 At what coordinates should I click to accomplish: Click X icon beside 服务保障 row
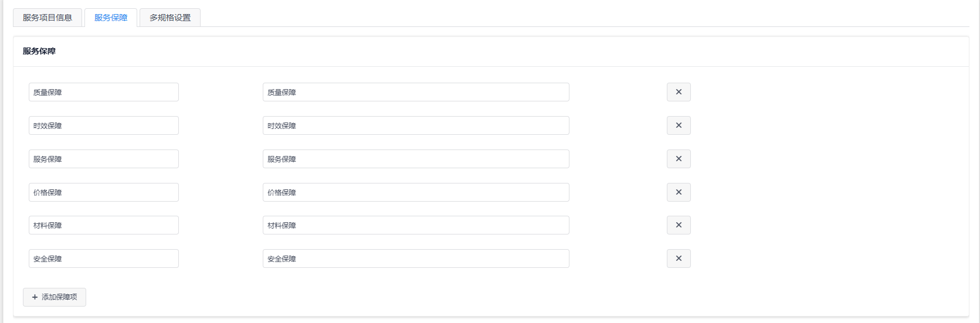click(x=679, y=159)
